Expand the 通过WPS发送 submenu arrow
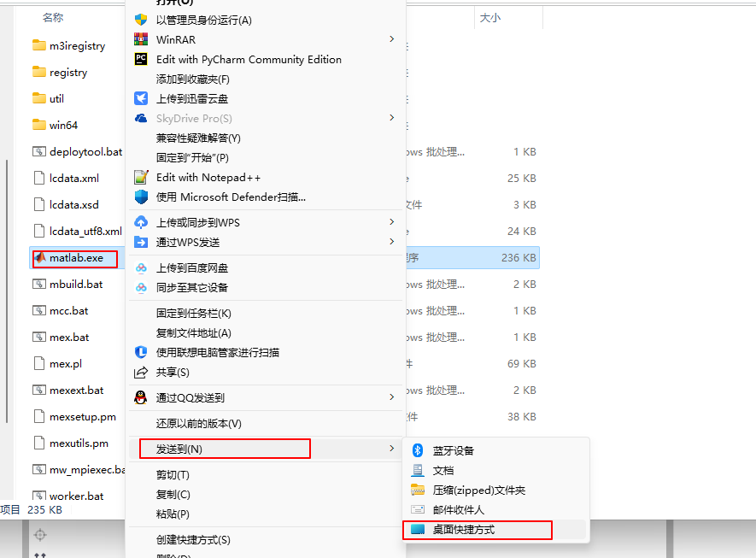The height and width of the screenshot is (558, 756). [x=392, y=241]
